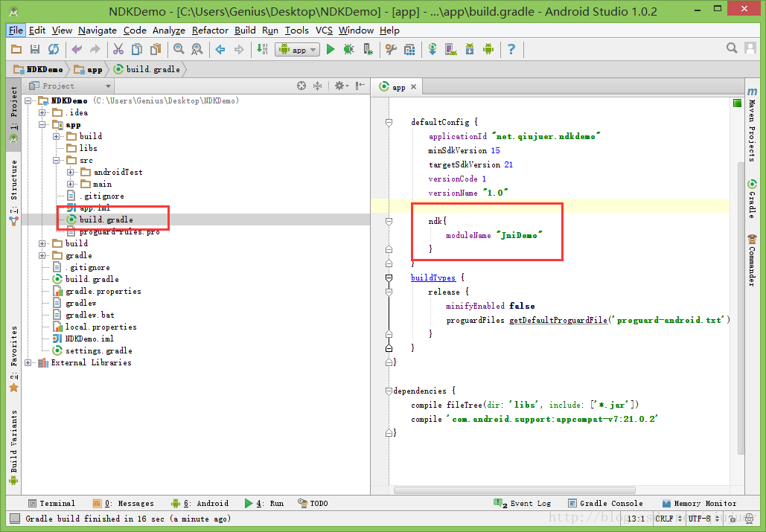Click the navigate Back arrow icon
The width and height of the screenshot is (766, 532).
tap(220, 49)
